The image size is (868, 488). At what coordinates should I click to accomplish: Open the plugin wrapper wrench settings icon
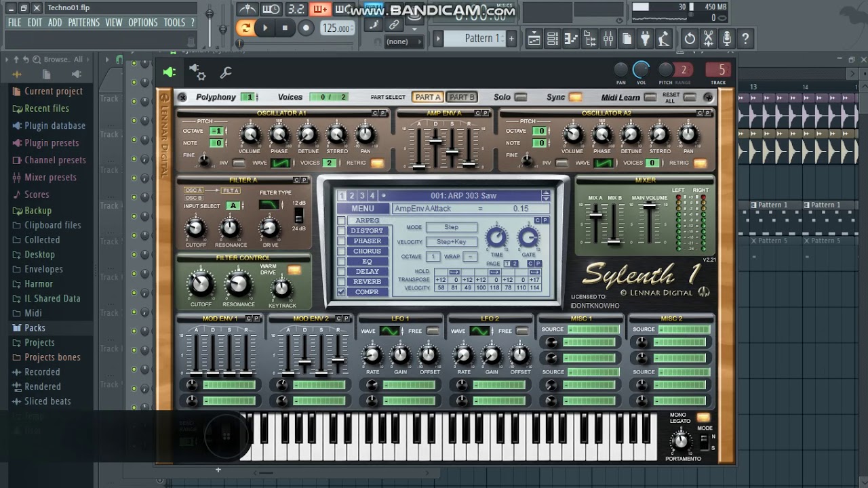(226, 73)
